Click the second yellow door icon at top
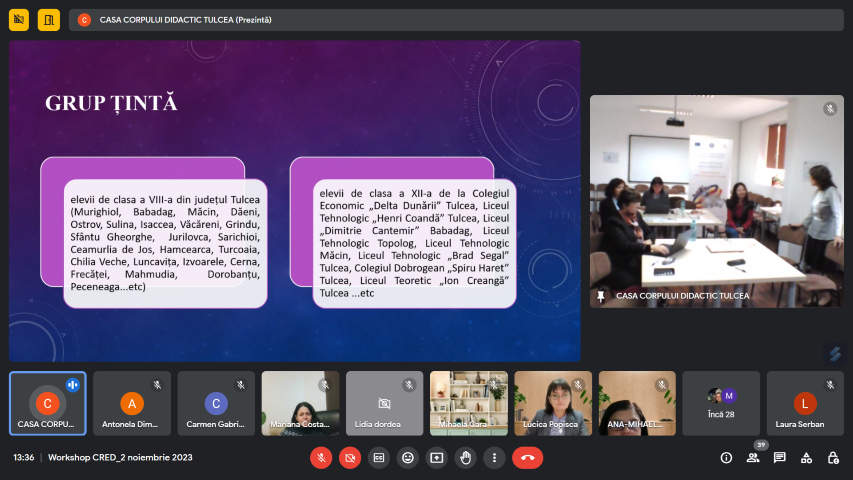This screenshot has height=480, width=853. (48, 19)
